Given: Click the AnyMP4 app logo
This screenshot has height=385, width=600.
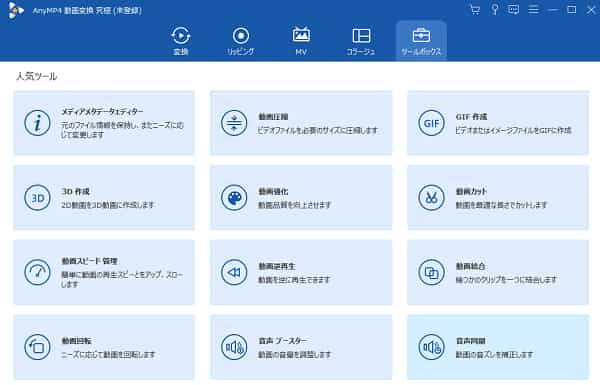Looking at the screenshot, I should click(15, 10).
